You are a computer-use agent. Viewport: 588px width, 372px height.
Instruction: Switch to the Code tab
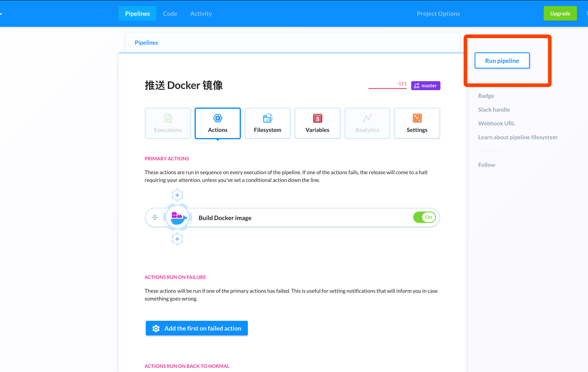(x=170, y=14)
